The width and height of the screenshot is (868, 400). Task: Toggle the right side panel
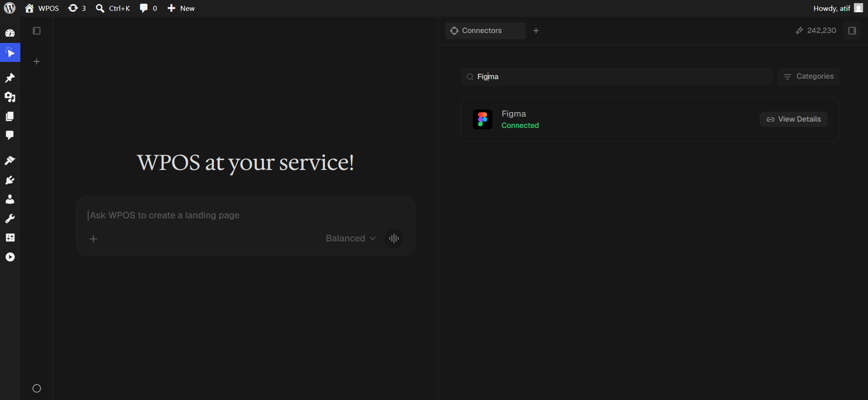coord(852,31)
